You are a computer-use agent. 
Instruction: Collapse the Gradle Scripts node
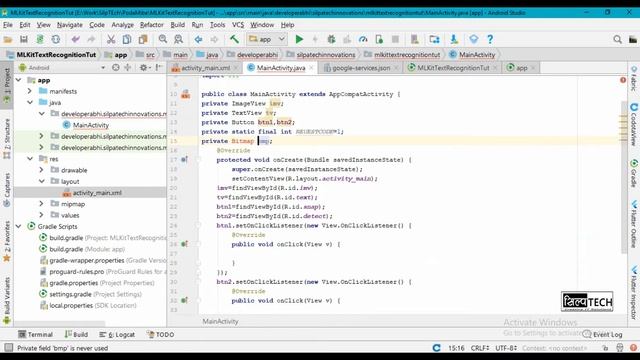click(19, 226)
